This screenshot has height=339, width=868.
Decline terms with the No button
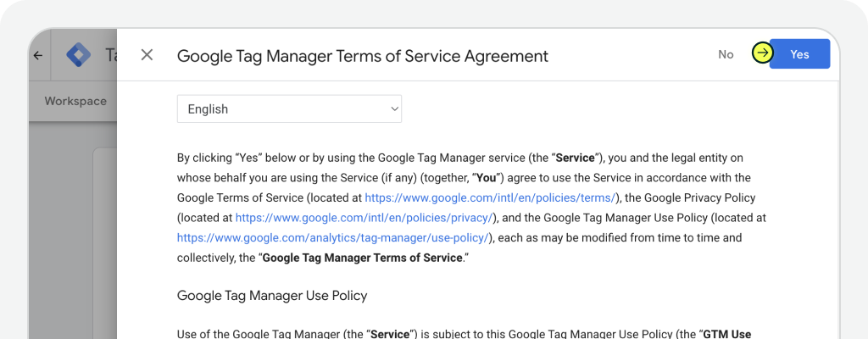pyautogui.click(x=726, y=54)
